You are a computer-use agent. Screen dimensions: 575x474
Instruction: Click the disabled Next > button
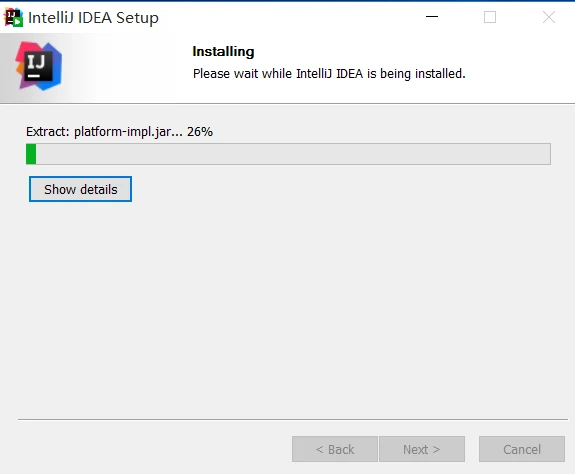[422, 449]
